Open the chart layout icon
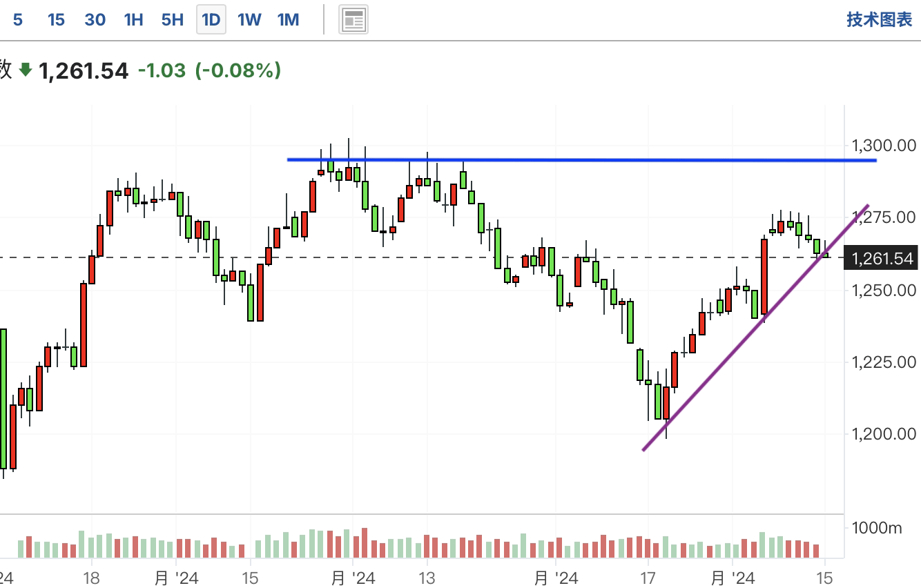Image resolution: width=921 pixels, height=588 pixels. click(x=353, y=20)
